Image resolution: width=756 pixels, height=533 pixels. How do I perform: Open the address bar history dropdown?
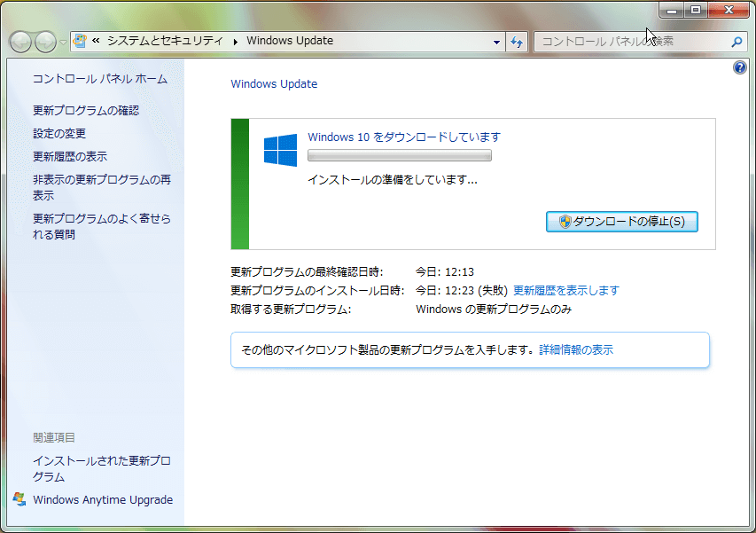496,42
